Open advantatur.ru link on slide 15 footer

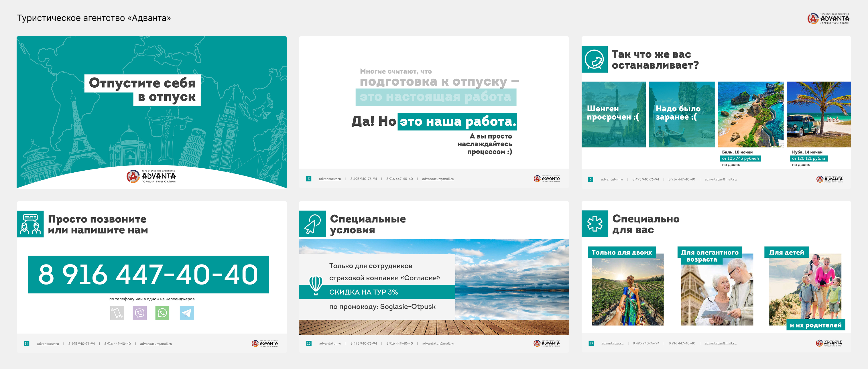coord(330,344)
